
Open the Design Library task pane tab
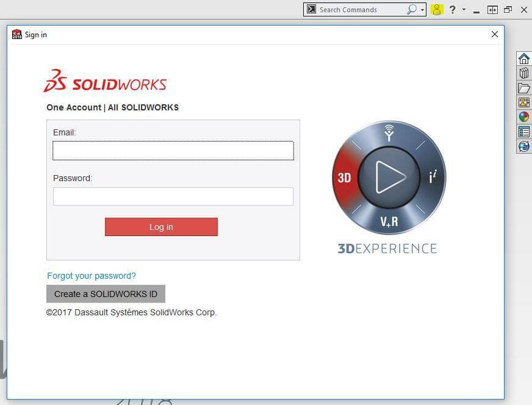click(x=524, y=73)
